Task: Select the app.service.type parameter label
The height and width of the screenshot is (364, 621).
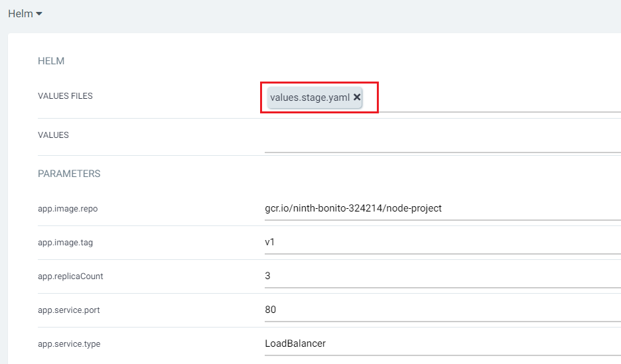Action: click(x=69, y=344)
